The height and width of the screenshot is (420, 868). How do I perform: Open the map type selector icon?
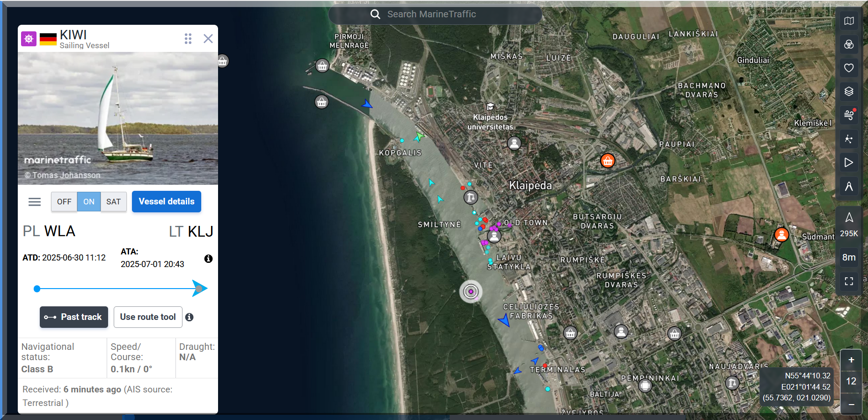(x=849, y=21)
